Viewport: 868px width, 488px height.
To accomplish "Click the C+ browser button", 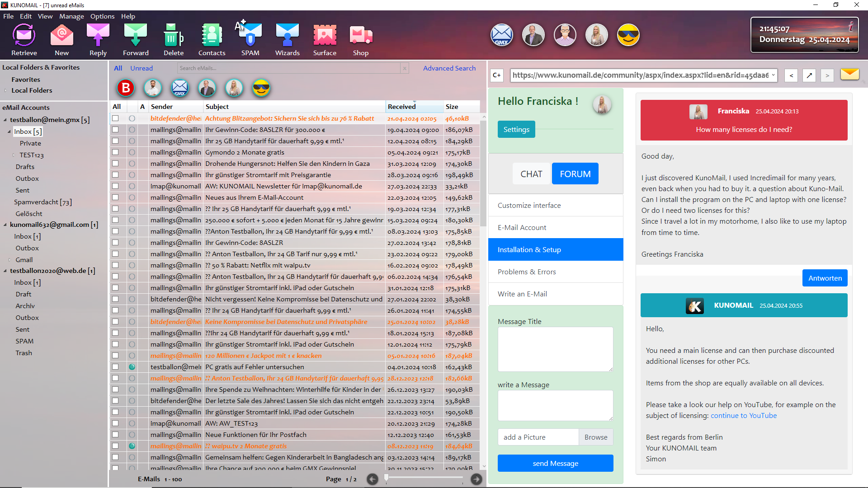I will (x=497, y=75).
